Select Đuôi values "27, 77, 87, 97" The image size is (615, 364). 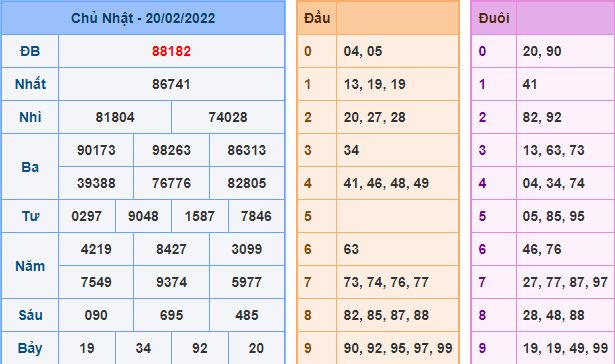click(565, 282)
